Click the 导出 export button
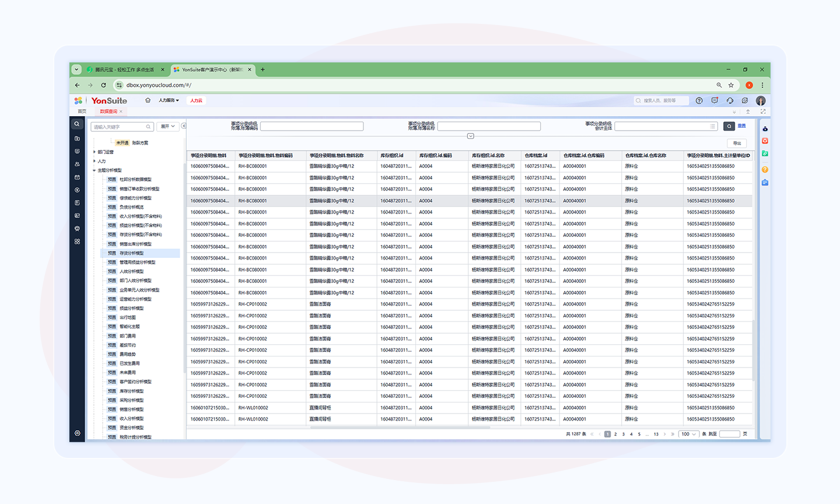840x504 pixels. pos(737,143)
